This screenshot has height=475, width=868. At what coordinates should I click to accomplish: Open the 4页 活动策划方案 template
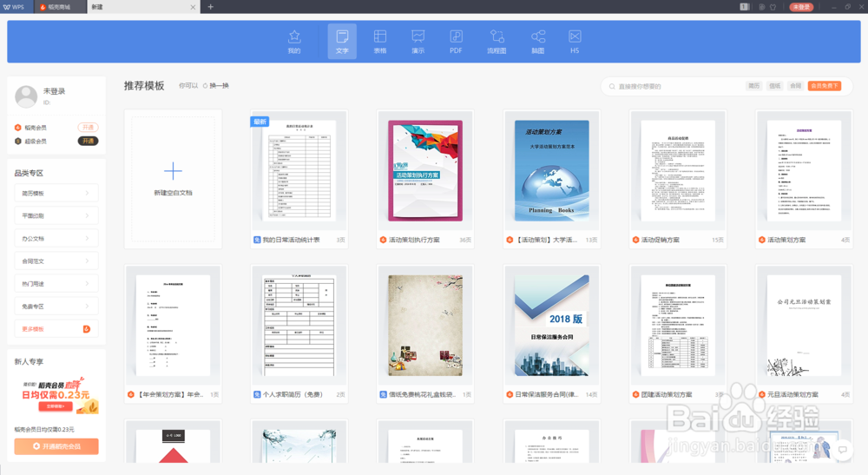pyautogui.click(x=804, y=179)
